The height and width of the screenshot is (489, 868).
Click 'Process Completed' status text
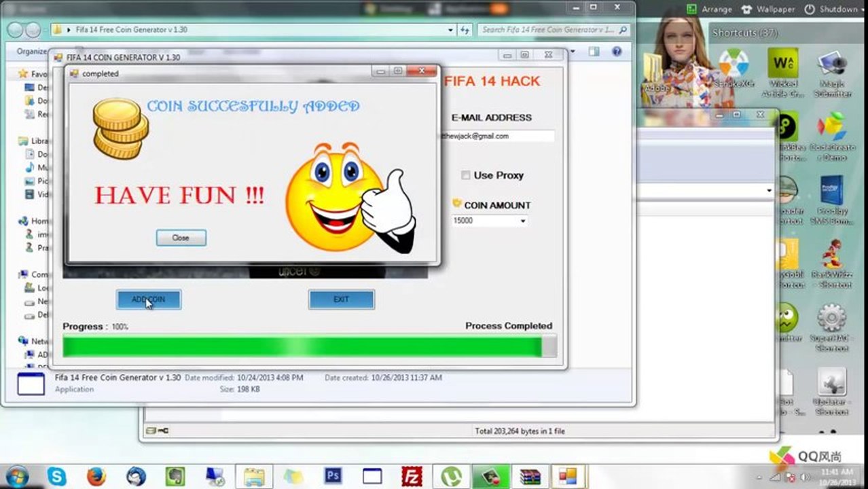pos(509,326)
